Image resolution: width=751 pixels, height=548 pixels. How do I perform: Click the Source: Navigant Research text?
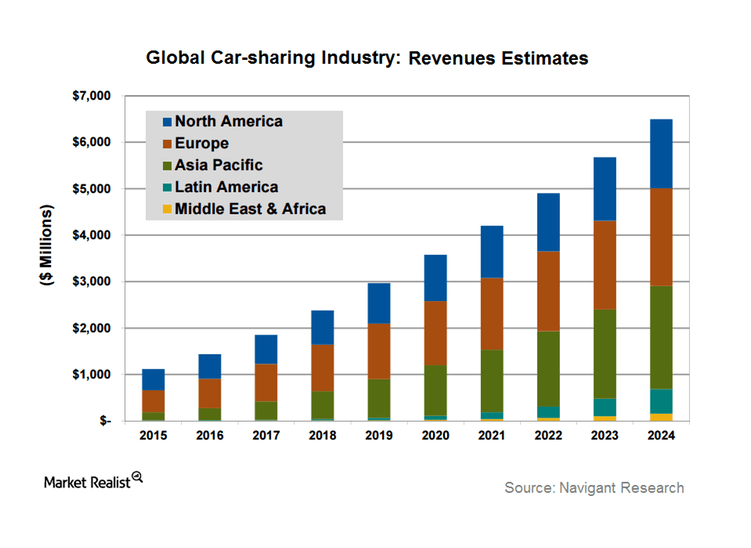[x=594, y=488]
